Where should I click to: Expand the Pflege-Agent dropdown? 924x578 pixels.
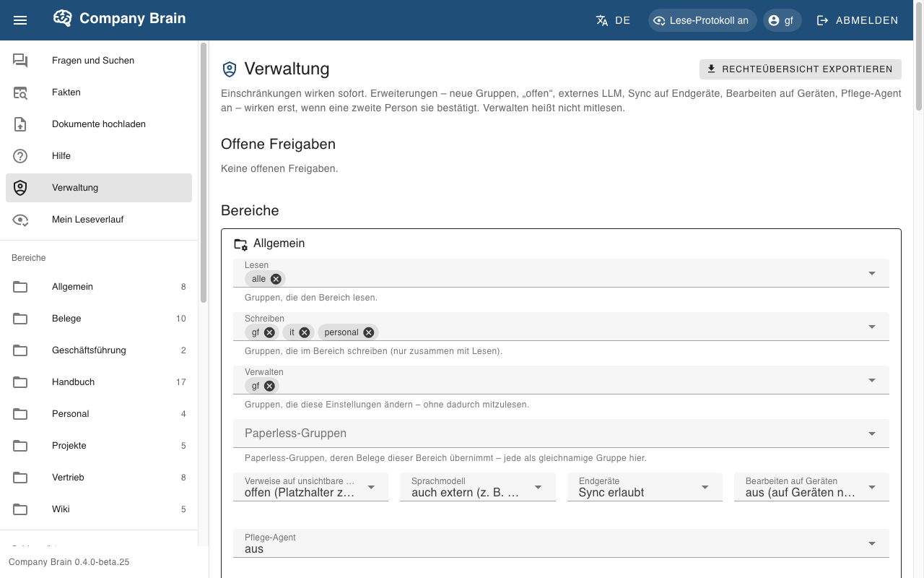(562, 543)
